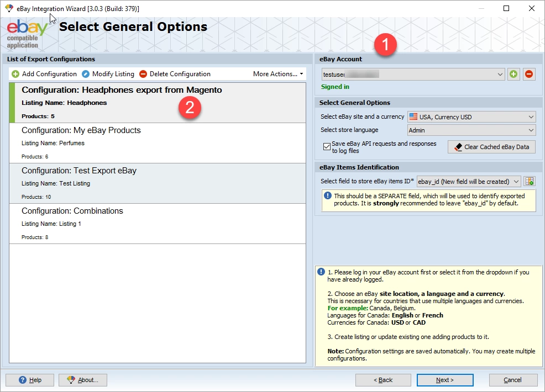Click the eBay compatible application logo
This screenshot has height=392, width=545.
27,34
